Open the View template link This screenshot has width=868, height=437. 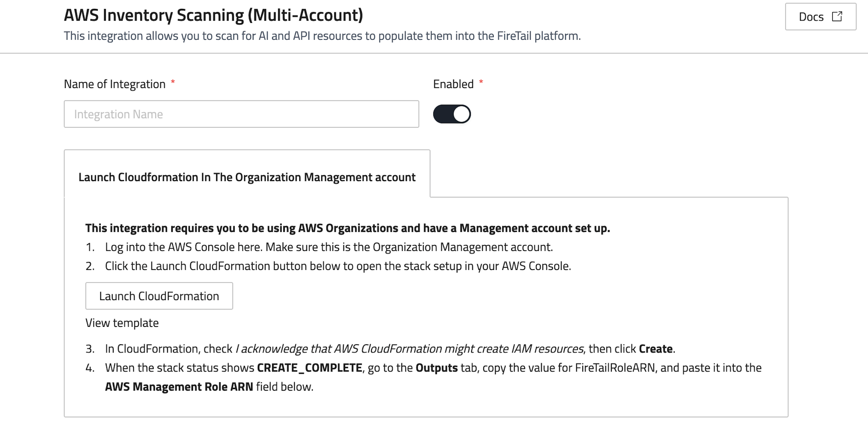pyautogui.click(x=122, y=323)
